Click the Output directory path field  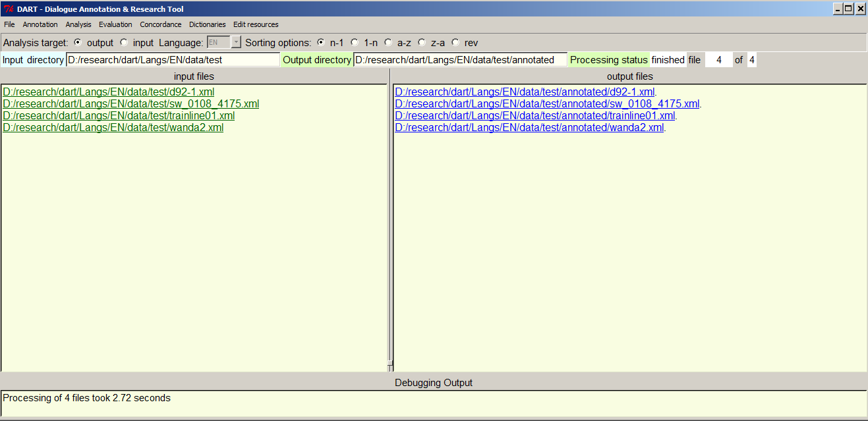click(459, 60)
